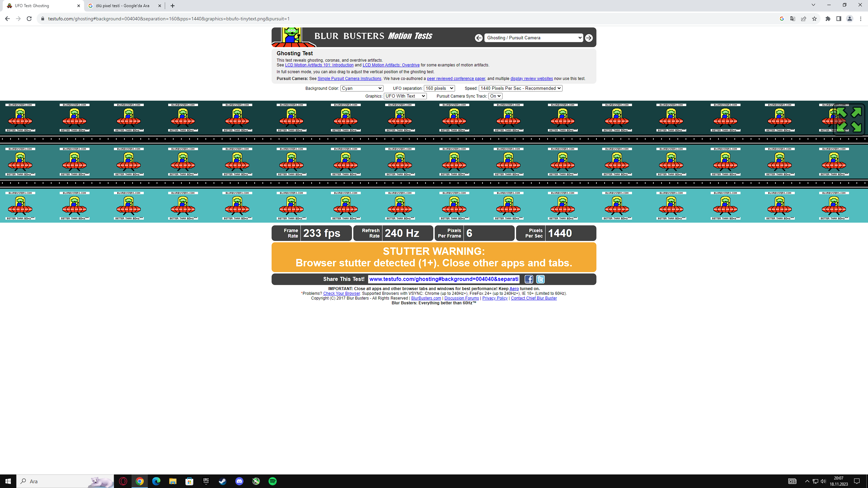The height and width of the screenshot is (488, 868).
Task: Open Simple Pursuit Camera Instructions link
Action: point(349,79)
